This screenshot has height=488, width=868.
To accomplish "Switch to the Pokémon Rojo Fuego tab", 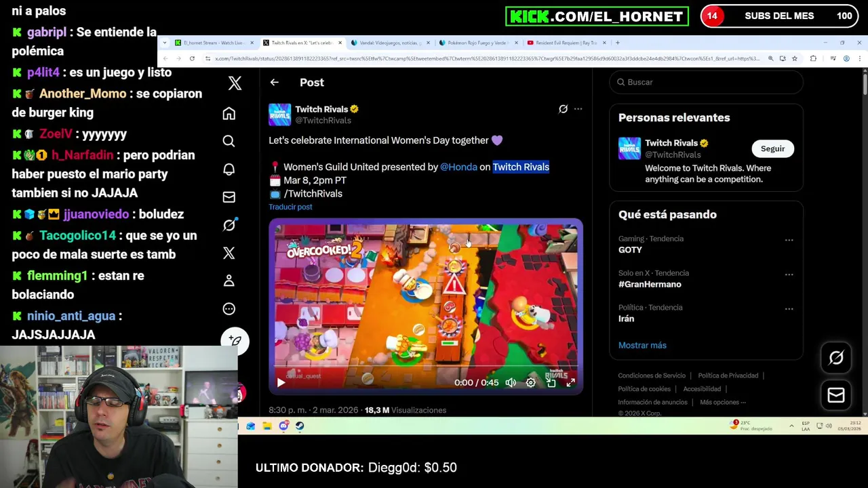I will point(477,43).
